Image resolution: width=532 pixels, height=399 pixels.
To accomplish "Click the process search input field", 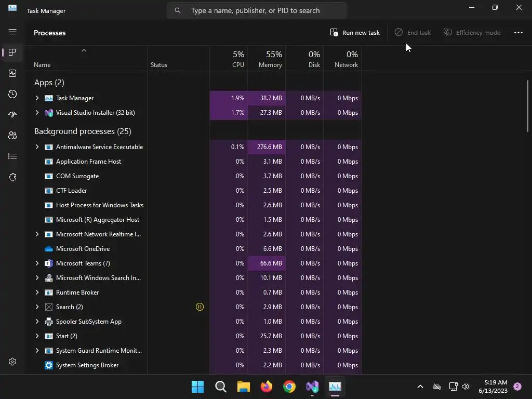I will point(257,10).
